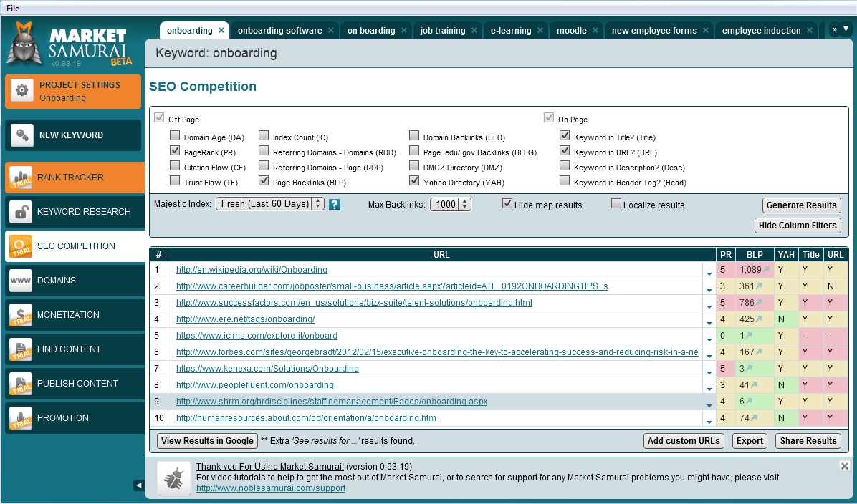Expand row options for ere.net URL
857x504 pixels.
point(709,324)
